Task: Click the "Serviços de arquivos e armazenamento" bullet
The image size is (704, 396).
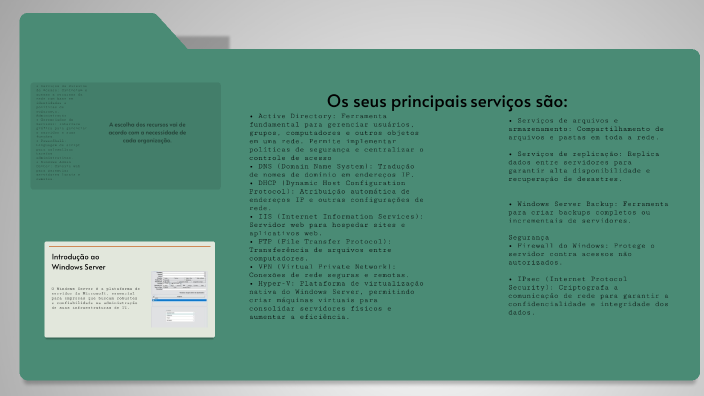Action: point(586,129)
